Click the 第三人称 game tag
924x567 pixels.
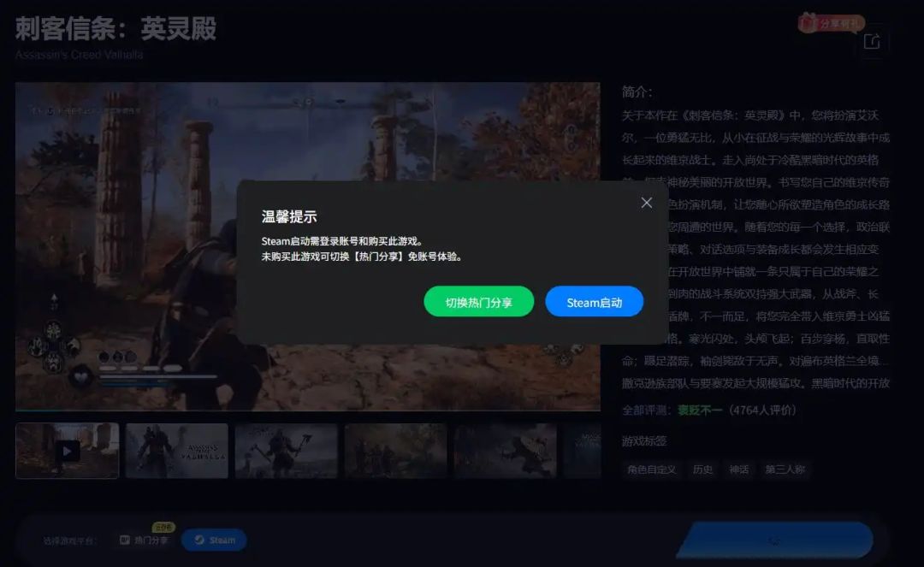[x=785, y=470]
